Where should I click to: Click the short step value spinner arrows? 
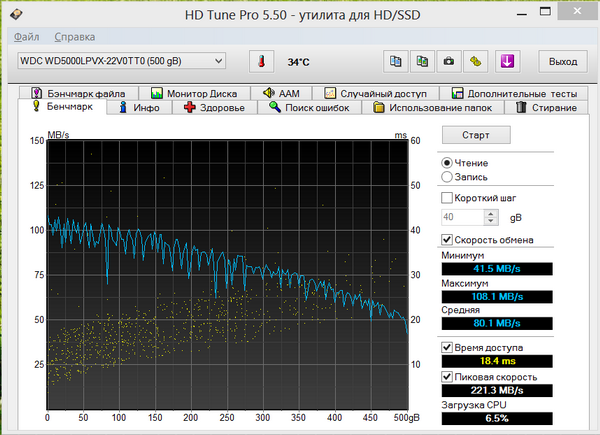[490, 217]
